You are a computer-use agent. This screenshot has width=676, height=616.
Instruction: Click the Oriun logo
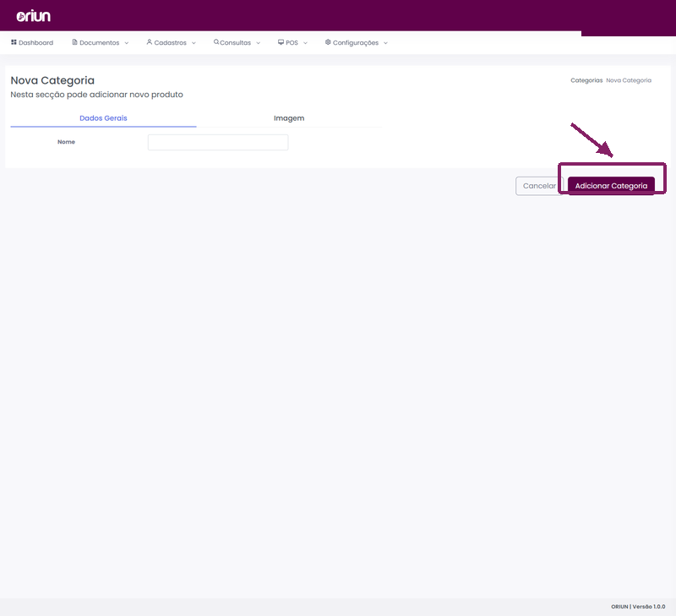tap(33, 16)
